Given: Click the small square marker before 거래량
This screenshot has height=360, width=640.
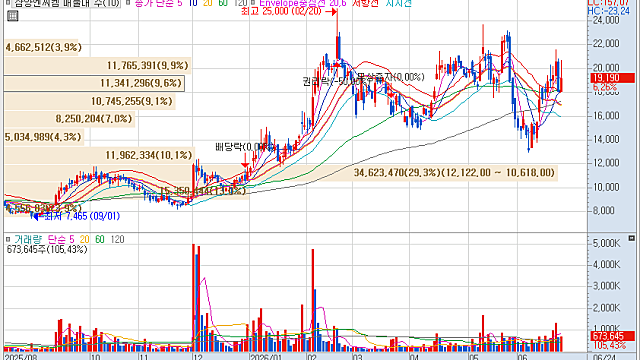Looking at the screenshot, I should (x=8, y=239).
